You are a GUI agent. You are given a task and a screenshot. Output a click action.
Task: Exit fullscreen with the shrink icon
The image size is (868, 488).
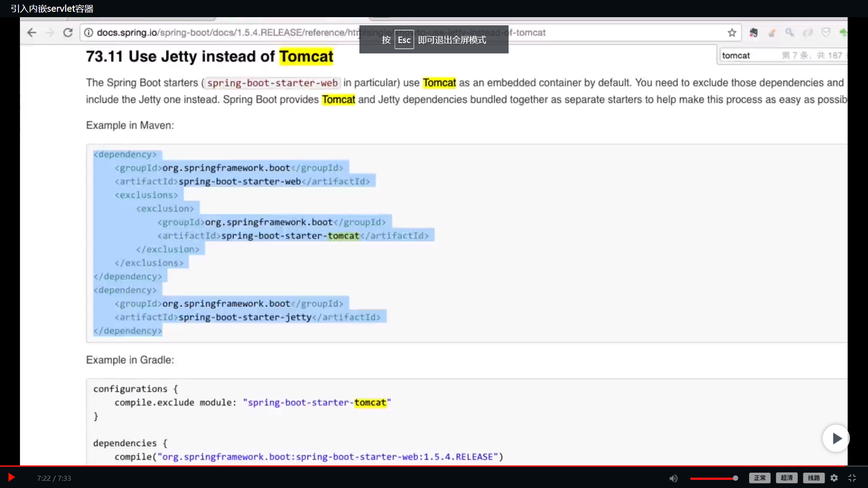click(852, 478)
